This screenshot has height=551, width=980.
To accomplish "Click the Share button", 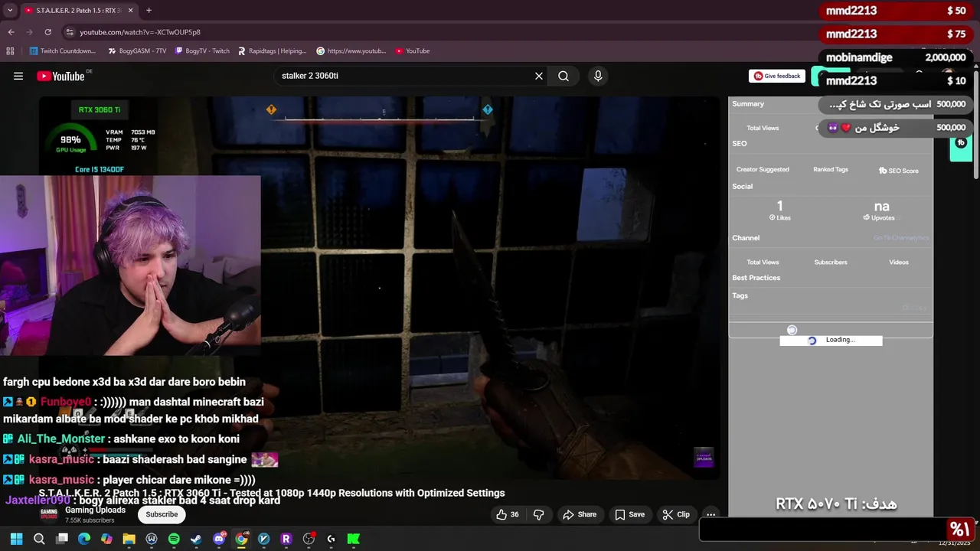I will 580,514.
